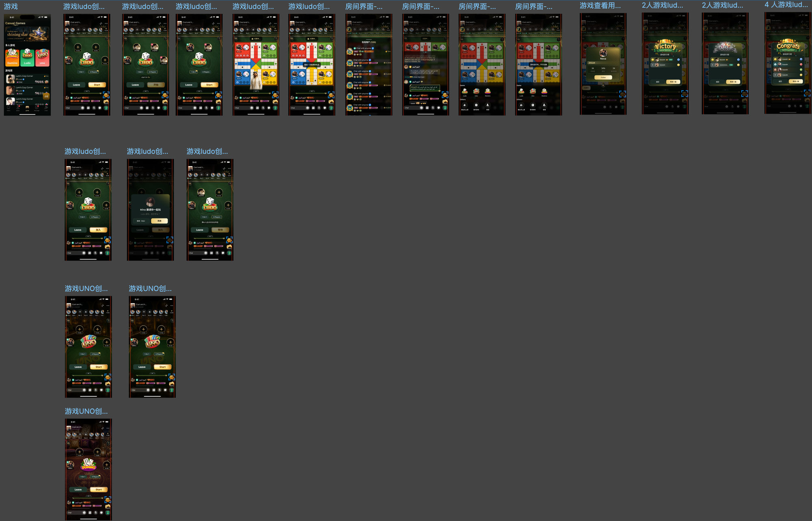Select the artboard label 游戏查看用...
This screenshot has height=521, width=812.
tap(600, 6)
